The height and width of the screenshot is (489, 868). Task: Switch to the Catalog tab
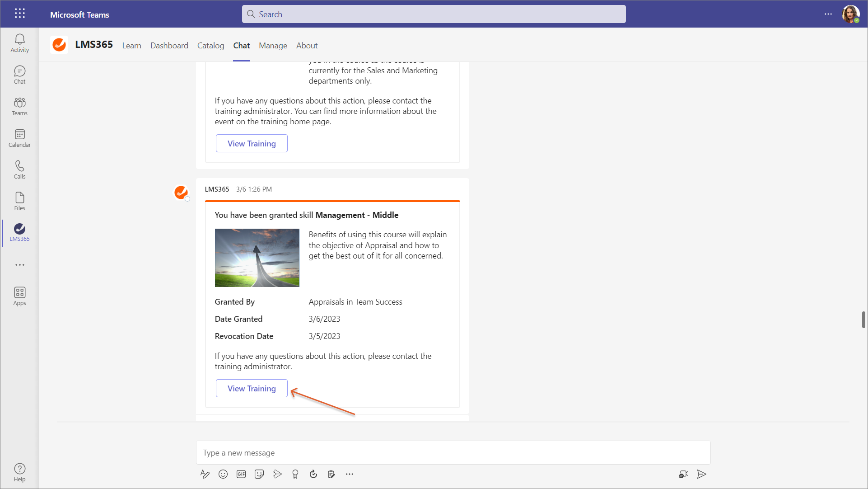click(x=210, y=46)
